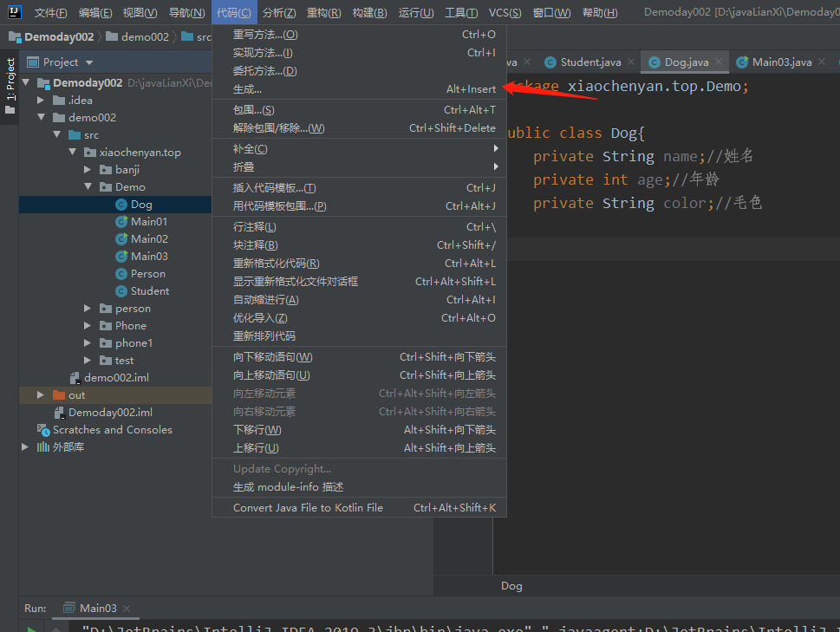Expand the Phone package in tree
Viewport: 840px width, 632px height.
[88, 326]
